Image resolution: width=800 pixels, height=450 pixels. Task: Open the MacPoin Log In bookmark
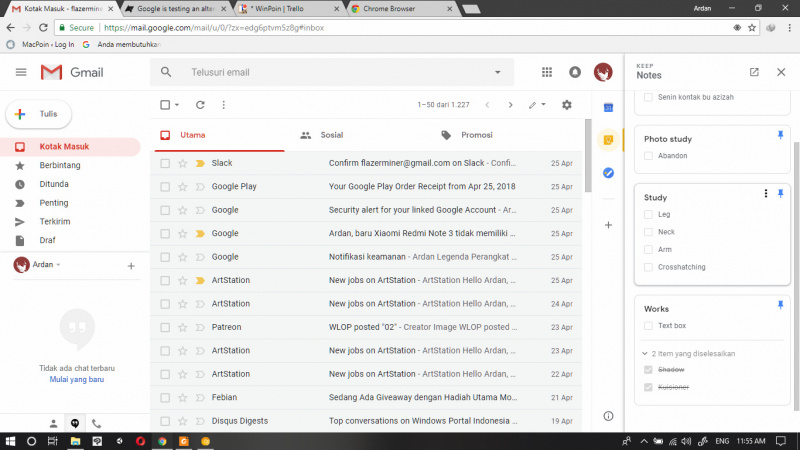(41, 44)
